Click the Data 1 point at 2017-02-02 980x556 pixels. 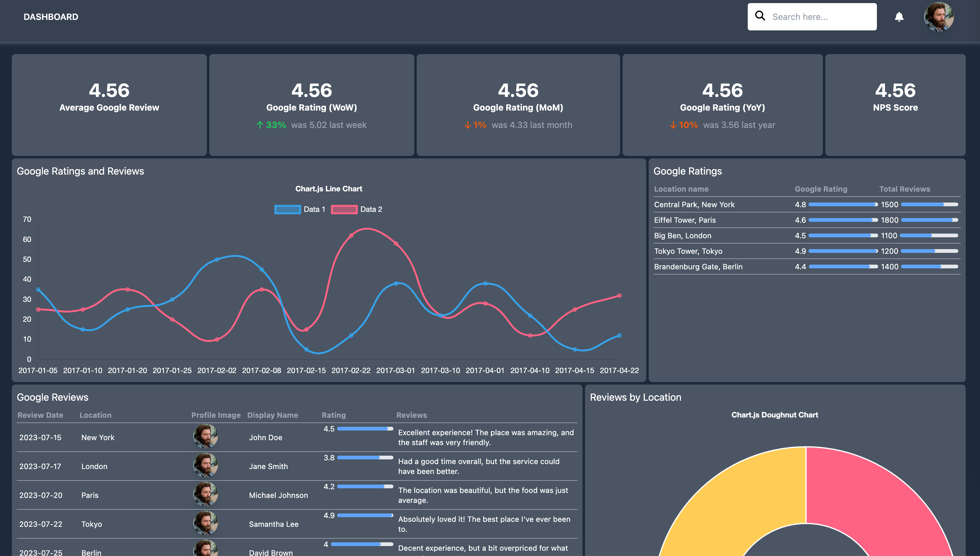tap(217, 260)
